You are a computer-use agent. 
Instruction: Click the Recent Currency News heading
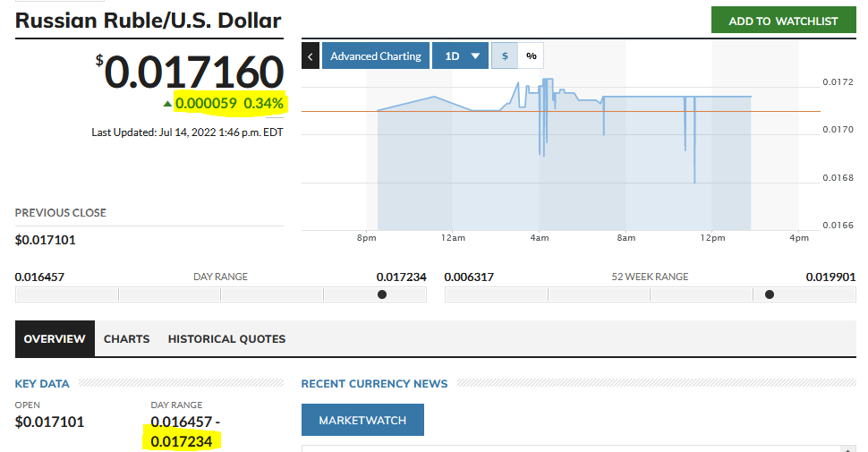[374, 384]
